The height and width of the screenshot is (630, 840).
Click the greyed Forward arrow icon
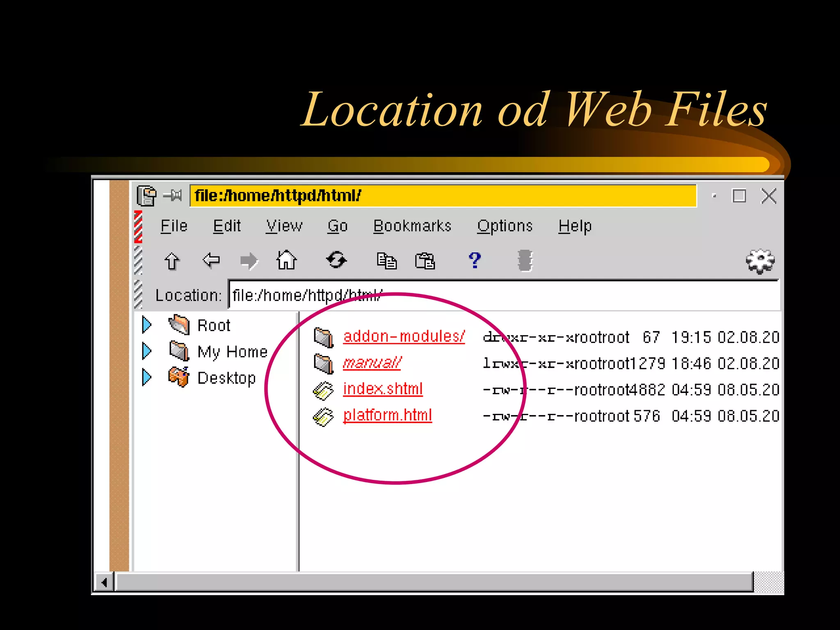pos(249,261)
